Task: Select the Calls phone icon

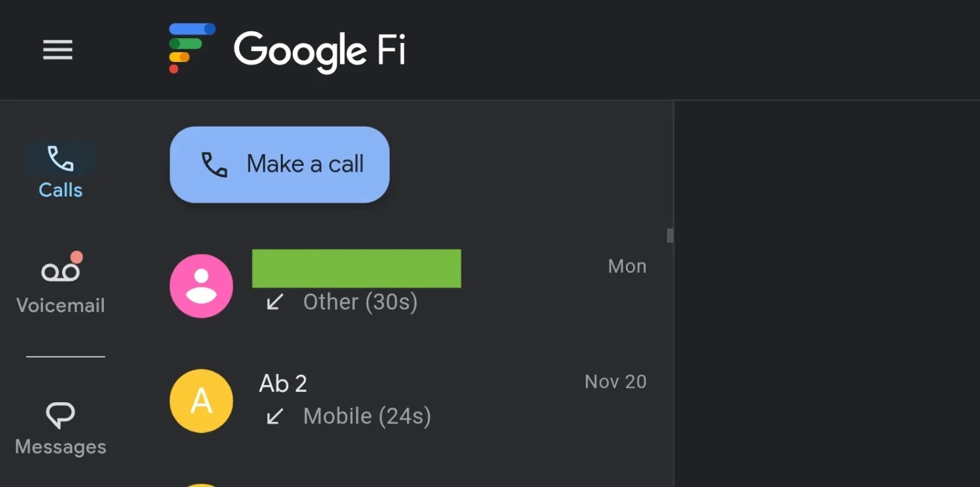Action: 61,159
